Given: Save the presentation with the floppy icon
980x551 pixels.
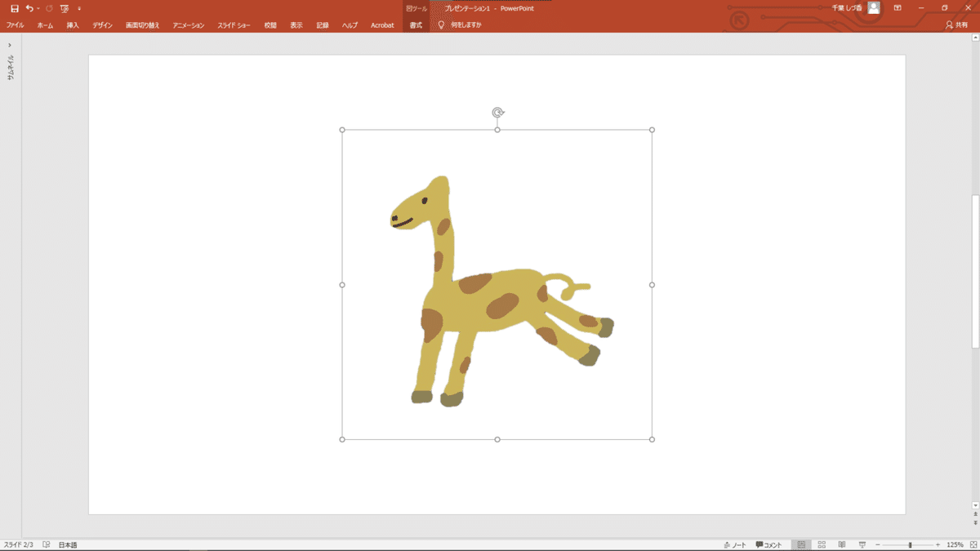Looking at the screenshot, I should [x=15, y=8].
